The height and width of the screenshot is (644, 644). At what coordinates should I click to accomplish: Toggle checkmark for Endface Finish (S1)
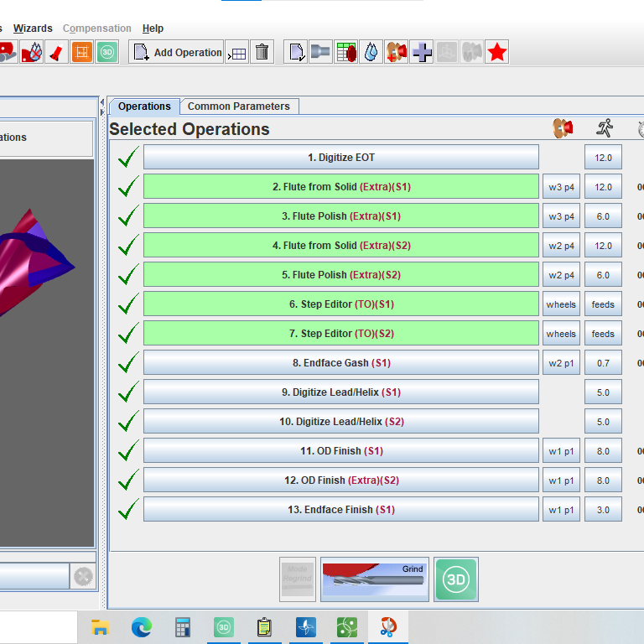click(128, 510)
